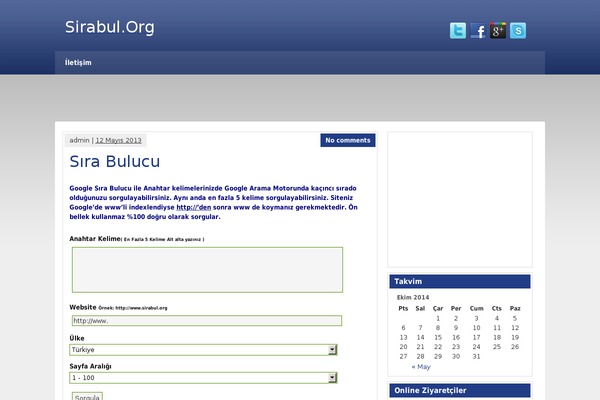Screen dimensions: 600x400
Task: Click the Paz column header in calendar
Action: tap(515, 308)
